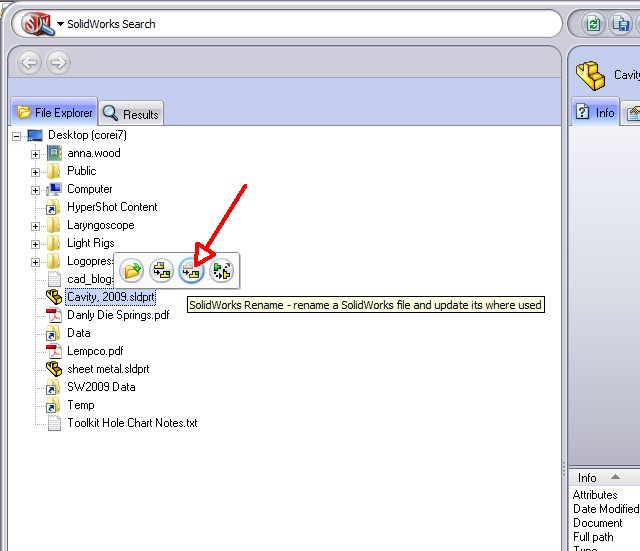Select Toolkit Hole Chart Notes.txt
640x551 pixels.
click(x=132, y=422)
